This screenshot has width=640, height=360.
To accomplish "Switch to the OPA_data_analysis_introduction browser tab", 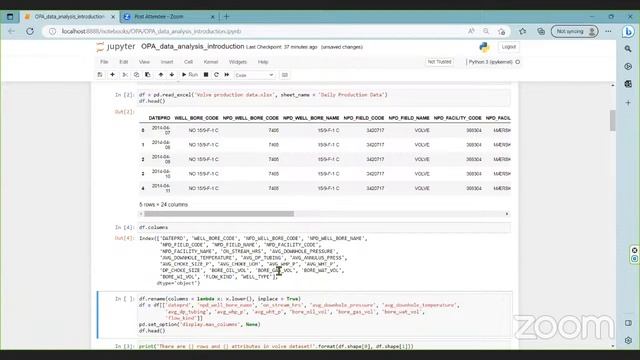I will click(x=69, y=17).
